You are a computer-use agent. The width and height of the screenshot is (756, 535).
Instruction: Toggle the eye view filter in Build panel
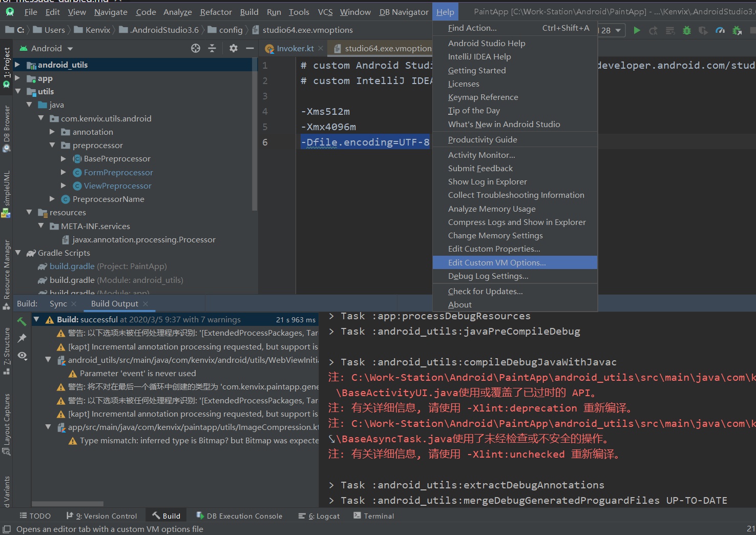[x=22, y=356]
